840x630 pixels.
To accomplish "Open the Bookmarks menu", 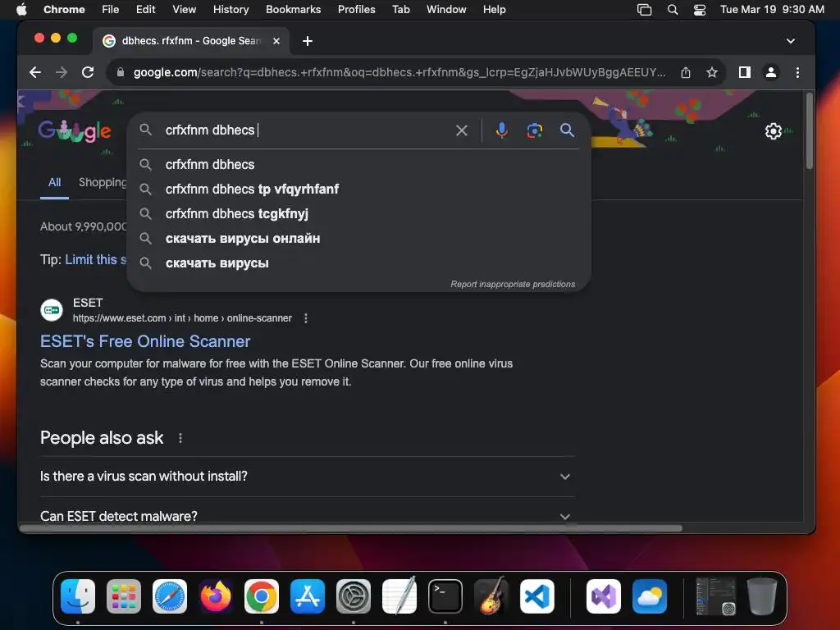I will pyautogui.click(x=293, y=10).
